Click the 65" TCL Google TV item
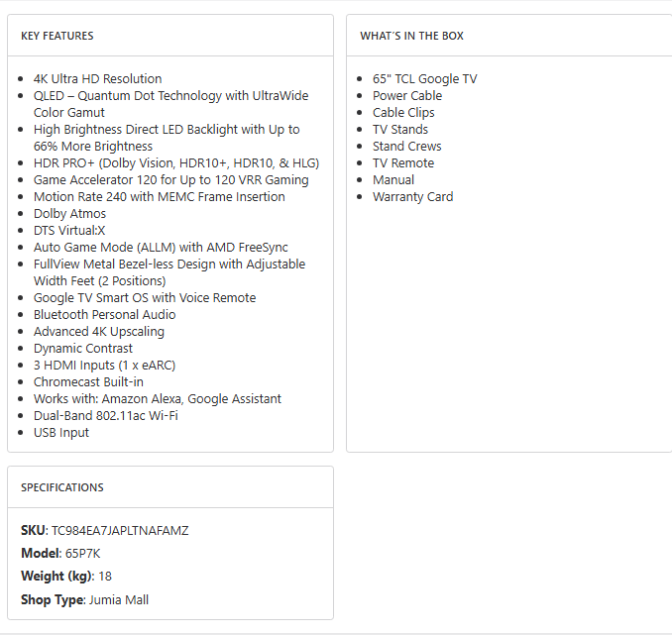672x635 pixels. 424,78
